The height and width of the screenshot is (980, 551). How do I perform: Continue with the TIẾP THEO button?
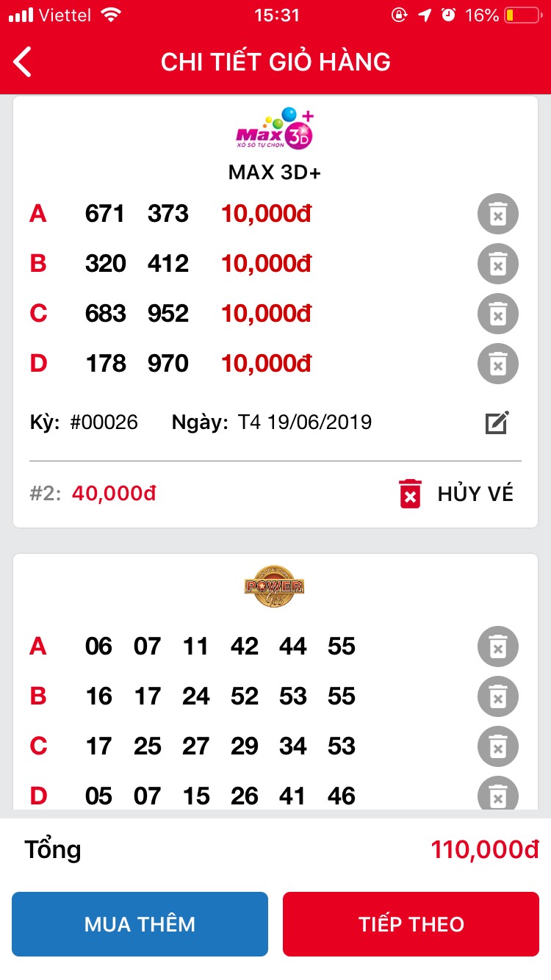[411, 924]
